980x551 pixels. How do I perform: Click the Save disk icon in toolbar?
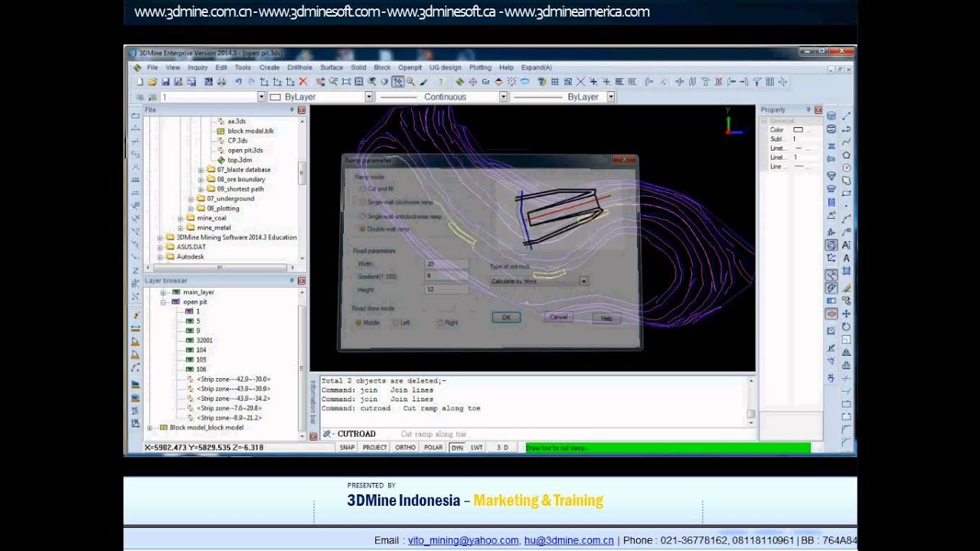point(165,81)
